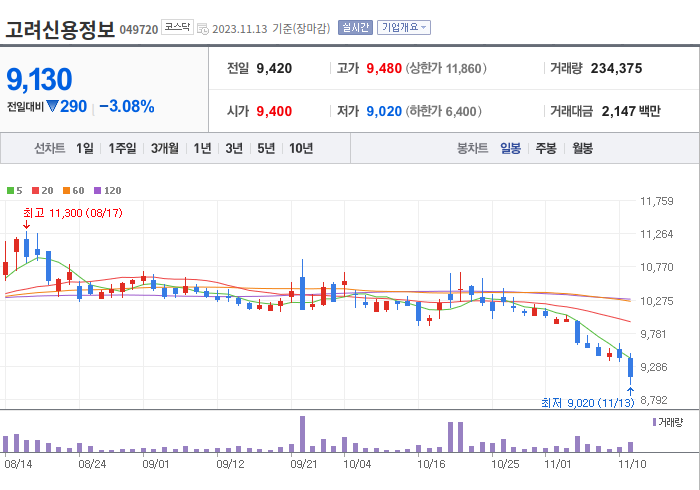Click the 10,275 price axis label

click(657, 301)
